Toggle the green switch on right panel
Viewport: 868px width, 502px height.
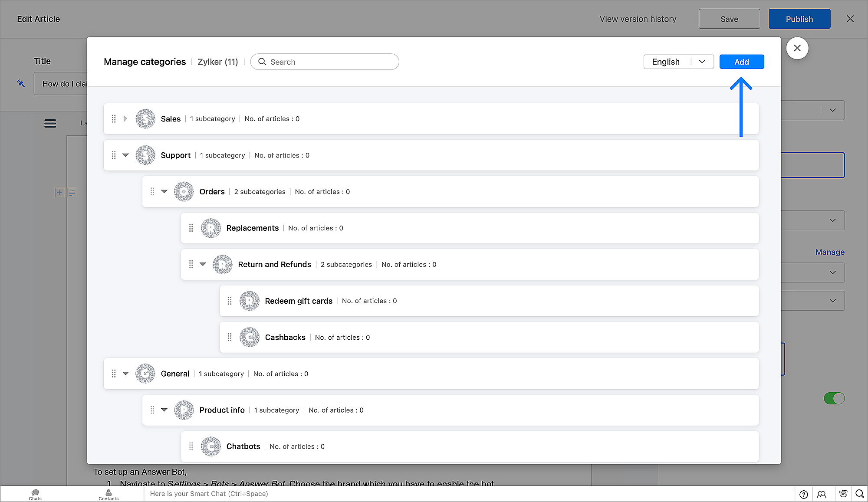[x=834, y=398]
